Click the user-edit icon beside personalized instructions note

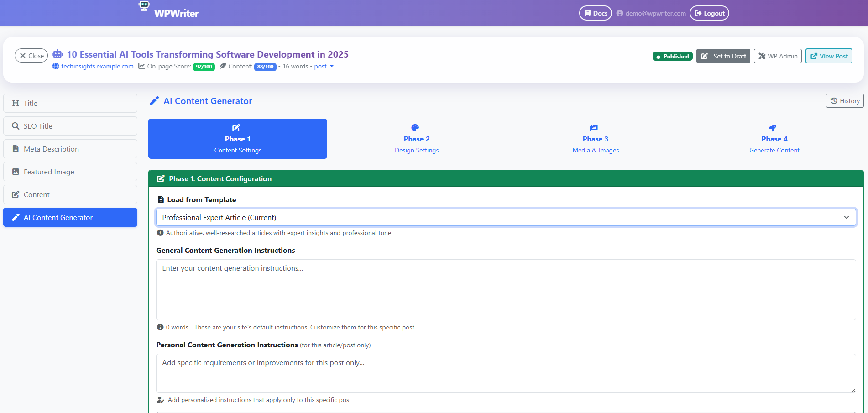(x=161, y=400)
